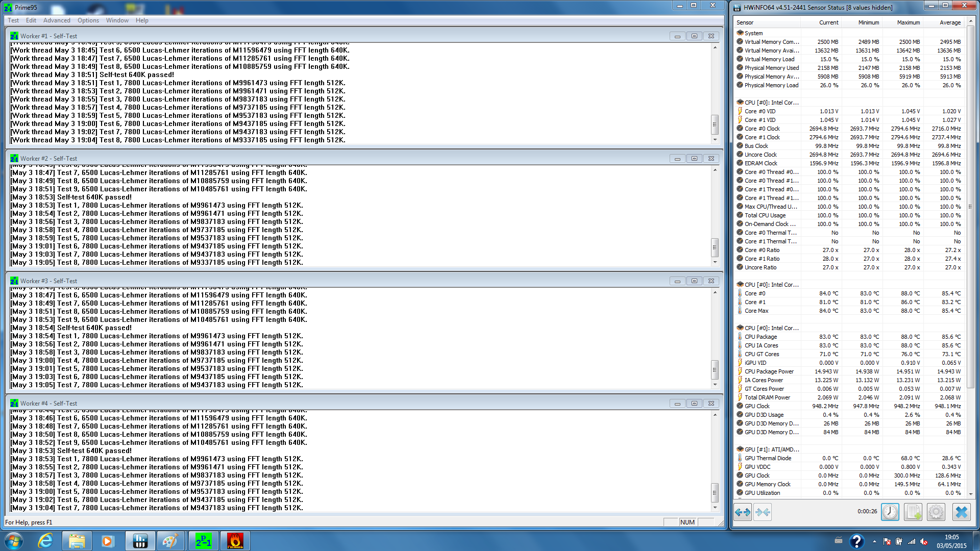Click the HWiNFO bar-chart taskbar icon
Viewport: 980px width, 551px height.
140,541
